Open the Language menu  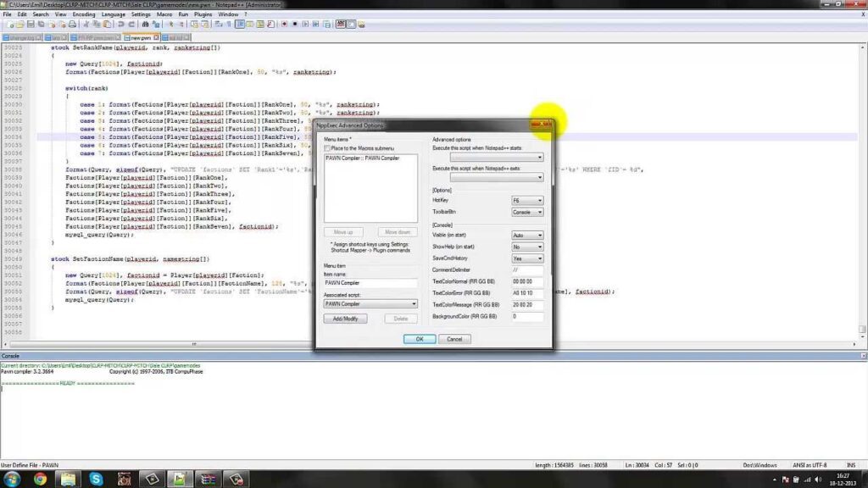[113, 14]
